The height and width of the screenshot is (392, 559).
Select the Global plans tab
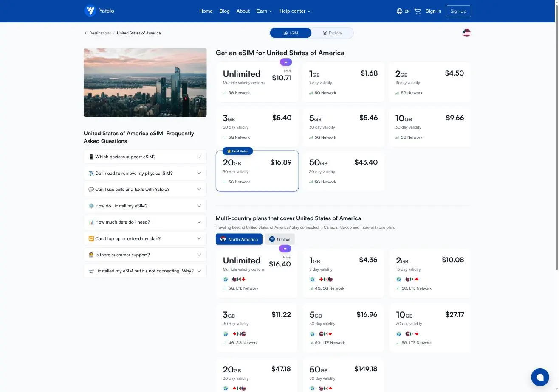pyautogui.click(x=279, y=239)
